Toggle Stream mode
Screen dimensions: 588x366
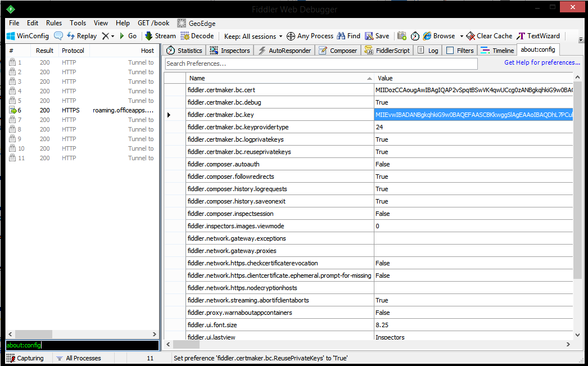[160, 36]
